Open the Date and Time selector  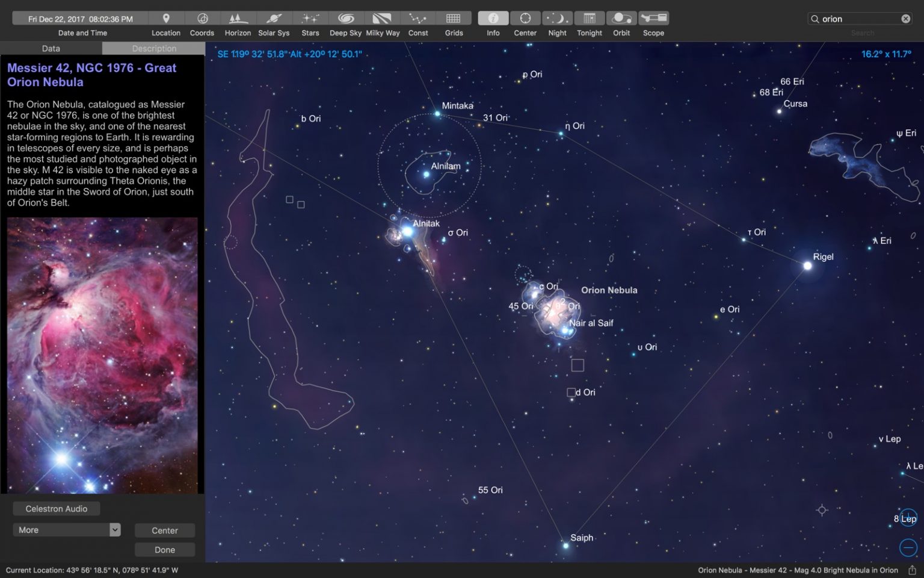point(80,19)
